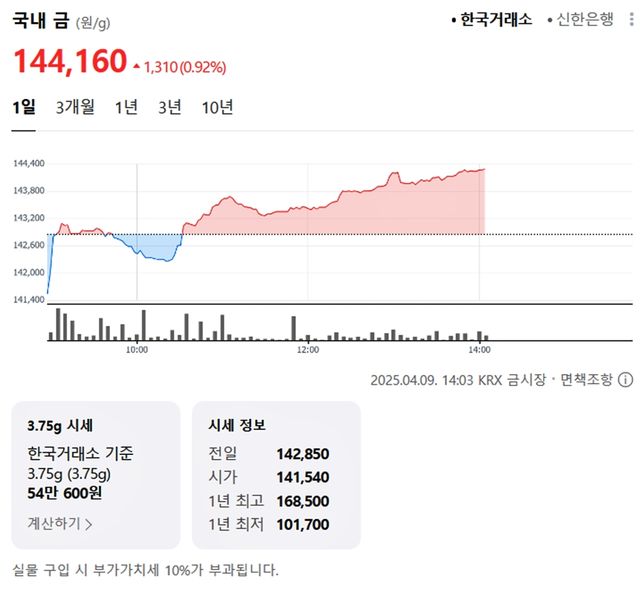
Task: Click the current price 144,160
Action: point(70,62)
